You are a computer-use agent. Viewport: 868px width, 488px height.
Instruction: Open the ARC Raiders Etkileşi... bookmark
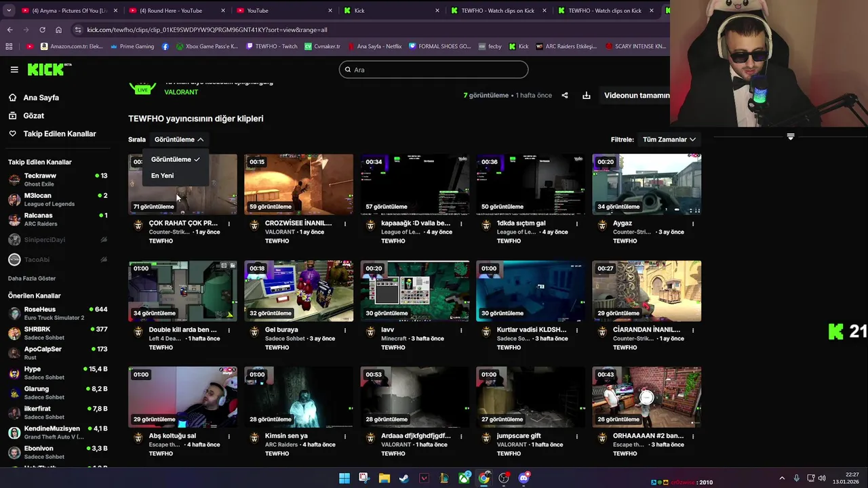pos(566,47)
